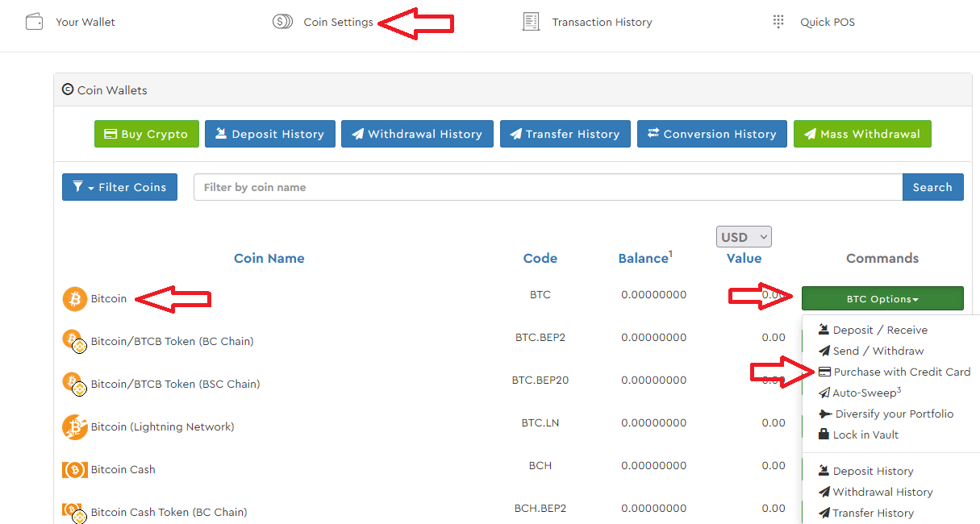The image size is (980, 524).
Task: Expand the Filter Coins dropdown
Action: click(119, 187)
